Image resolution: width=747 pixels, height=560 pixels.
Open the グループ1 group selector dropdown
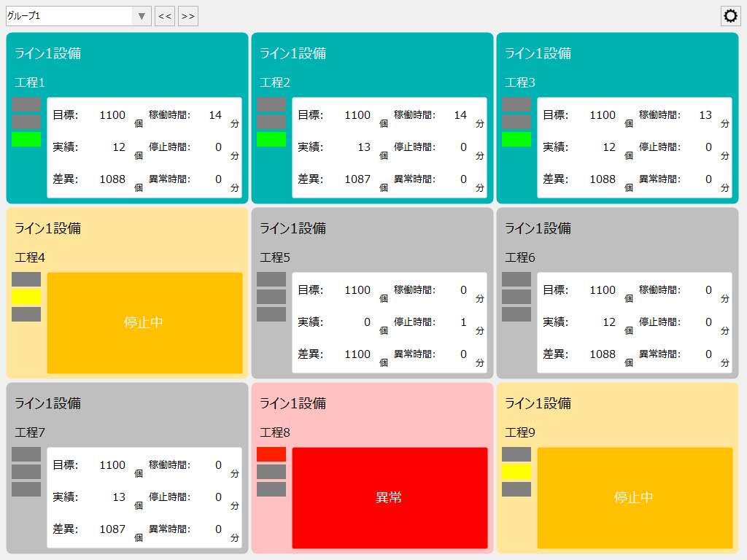click(x=73, y=15)
